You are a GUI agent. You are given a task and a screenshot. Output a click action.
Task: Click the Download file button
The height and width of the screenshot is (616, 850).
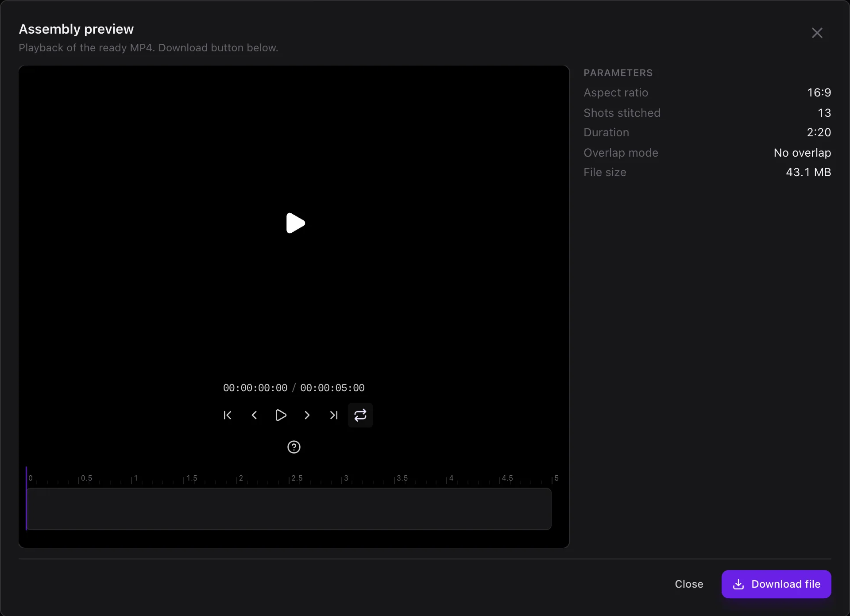[777, 584]
